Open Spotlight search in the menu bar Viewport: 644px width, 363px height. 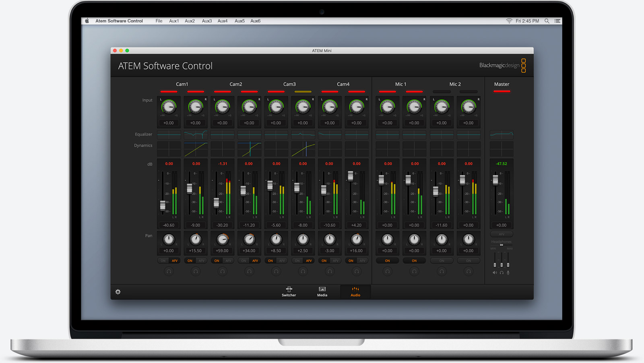tap(547, 21)
